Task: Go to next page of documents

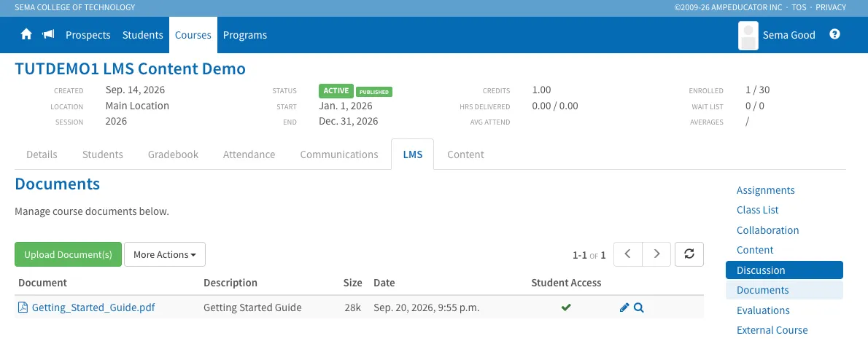Action: click(x=656, y=254)
